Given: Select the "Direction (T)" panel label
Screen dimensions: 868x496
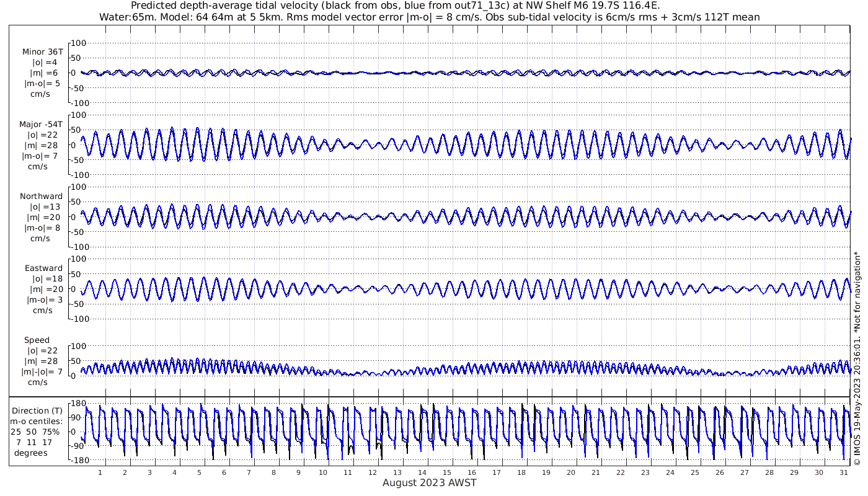Looking at the screenshot, I should pyautogui.click(x=38, y=410).
